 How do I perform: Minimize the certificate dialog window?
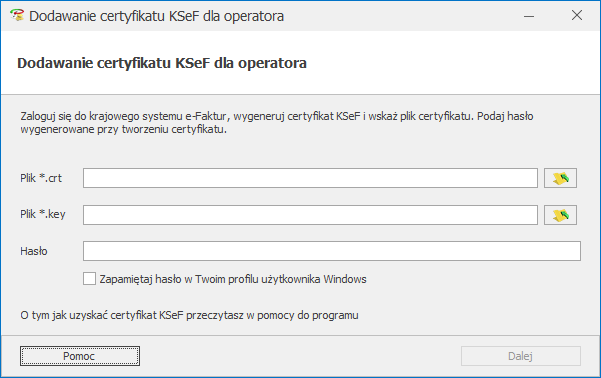coord(529,16)
